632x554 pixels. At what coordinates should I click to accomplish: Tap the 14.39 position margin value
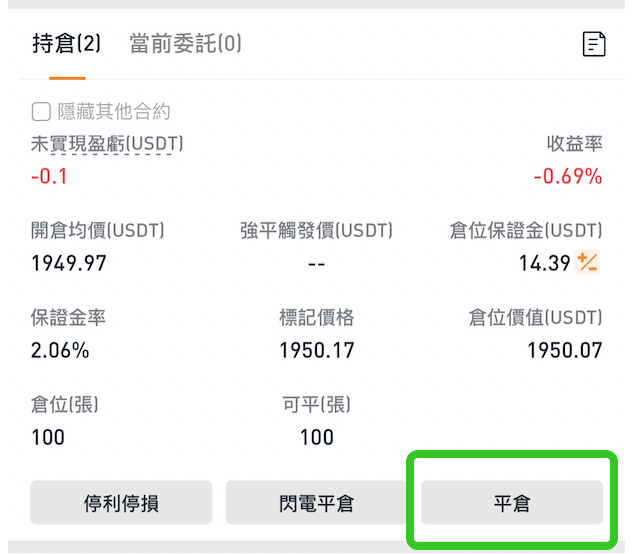pos(545,263)
